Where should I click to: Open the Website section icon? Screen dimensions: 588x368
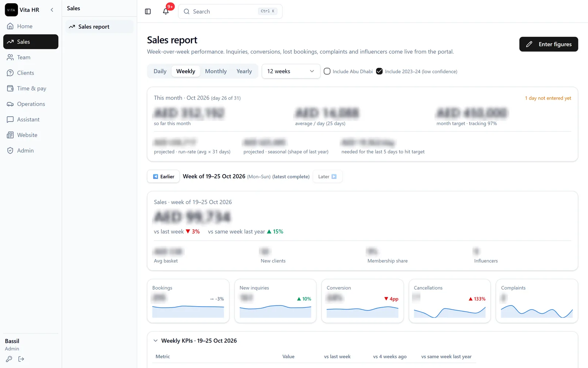tap(10, 135)
